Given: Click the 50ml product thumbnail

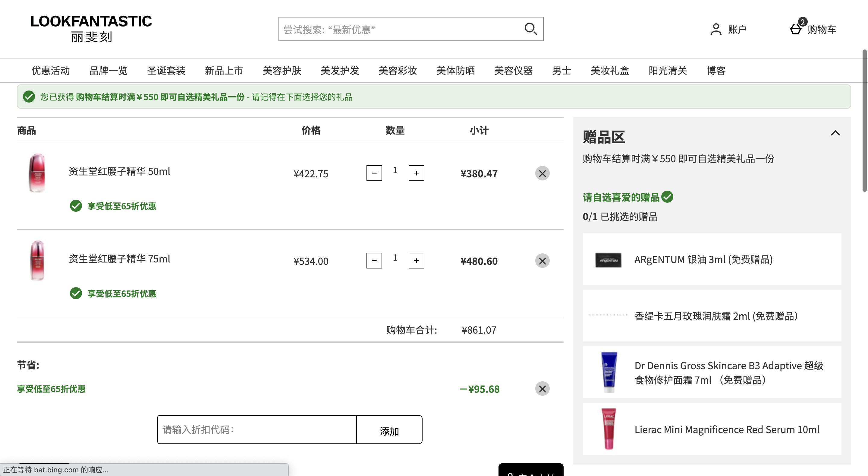Looking at the screenshot, I should (37, 173).
